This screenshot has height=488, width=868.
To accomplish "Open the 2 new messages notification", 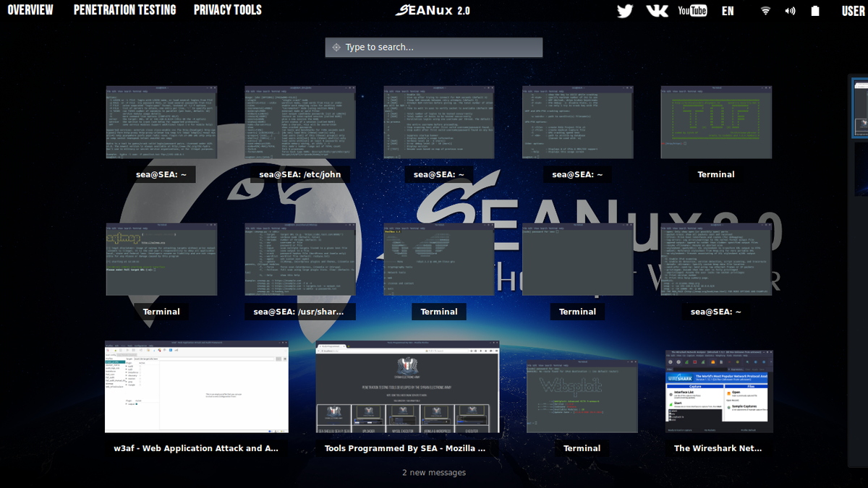I will [x=434, y=473].
